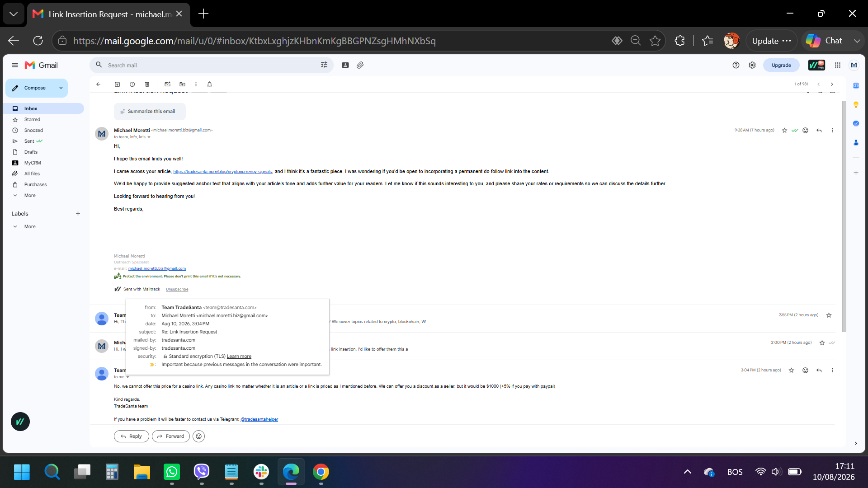Click the Search mail field
The image size is (868, 488).
click(x=212, y=65)
